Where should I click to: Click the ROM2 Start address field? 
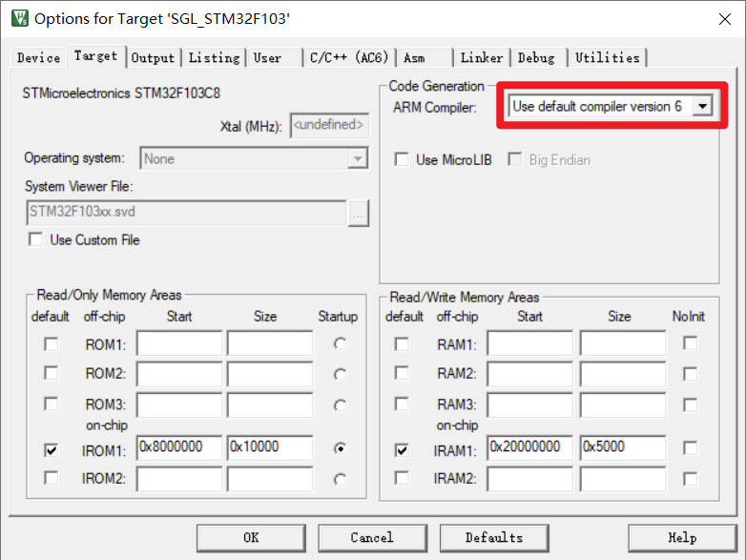point(179,374)
